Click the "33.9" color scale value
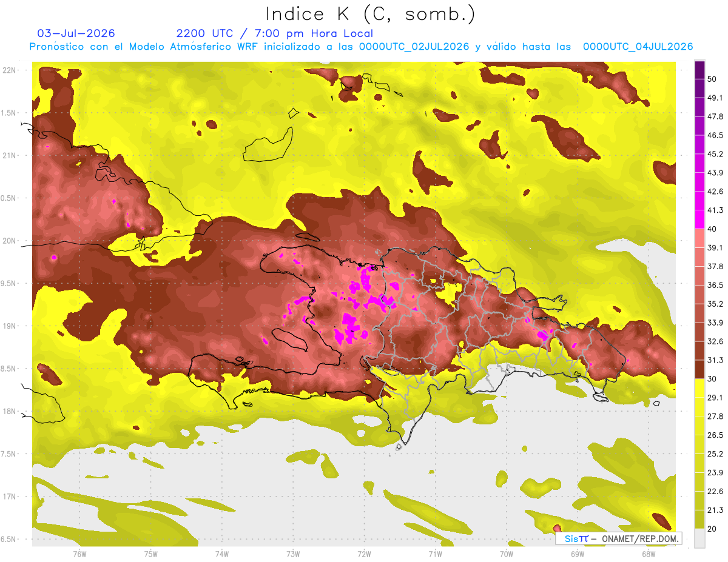 pos(715,323)
